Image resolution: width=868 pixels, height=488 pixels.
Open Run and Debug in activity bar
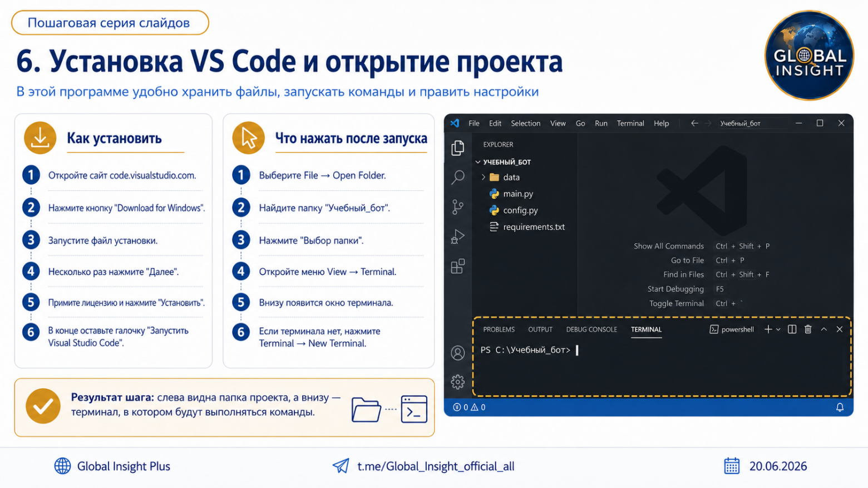click(458, 236)
